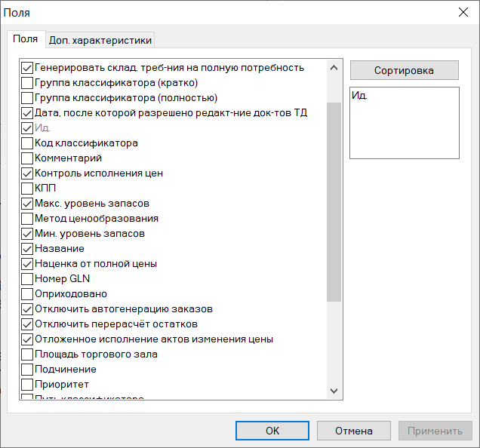Select Ид. entry in sort list box
This screenshot has width=480, height=448.
359,96
